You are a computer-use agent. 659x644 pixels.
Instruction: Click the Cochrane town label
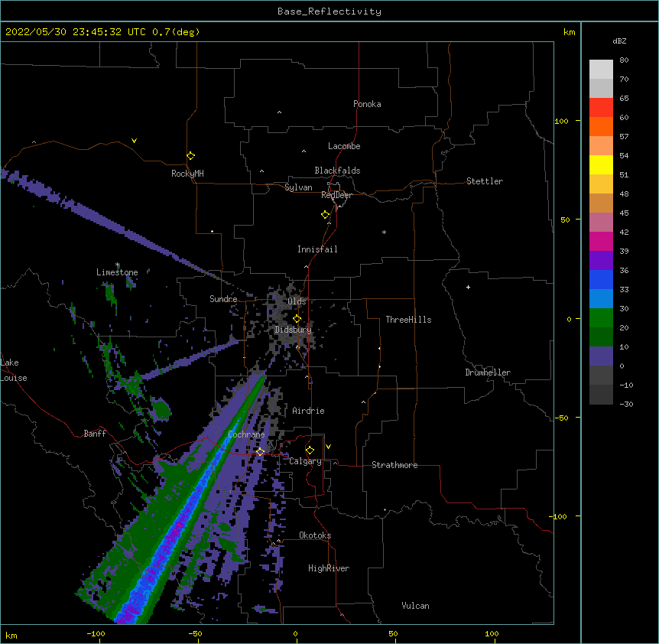point(246,434)
